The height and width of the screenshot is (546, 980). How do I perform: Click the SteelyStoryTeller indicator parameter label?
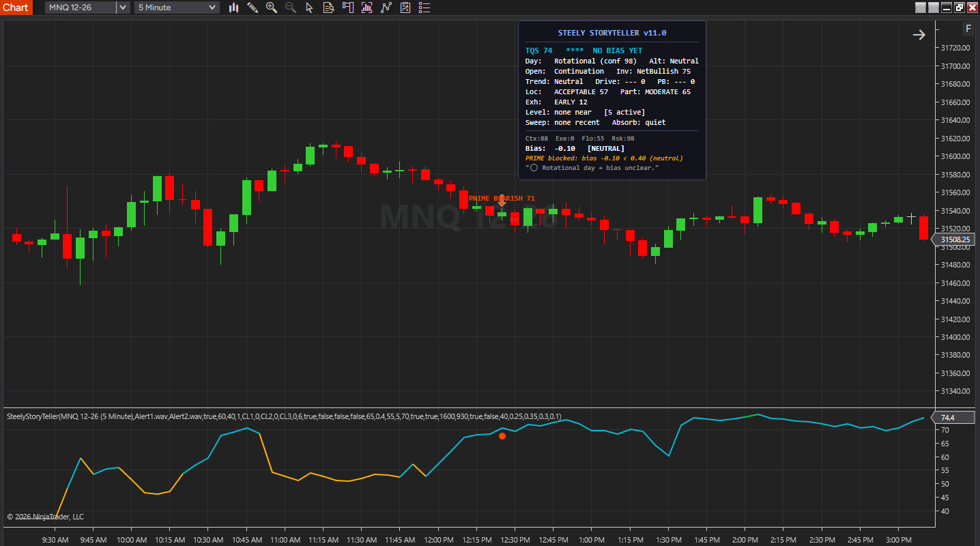click(284, 416)
